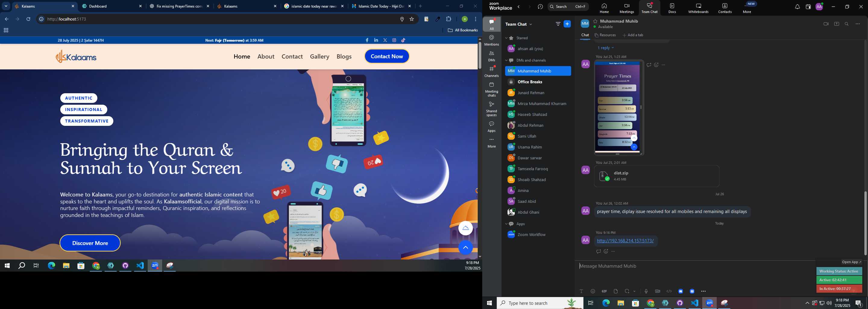Open chat with Junaid Rehman
868x309 pixels.
click(x=538, y=93)
